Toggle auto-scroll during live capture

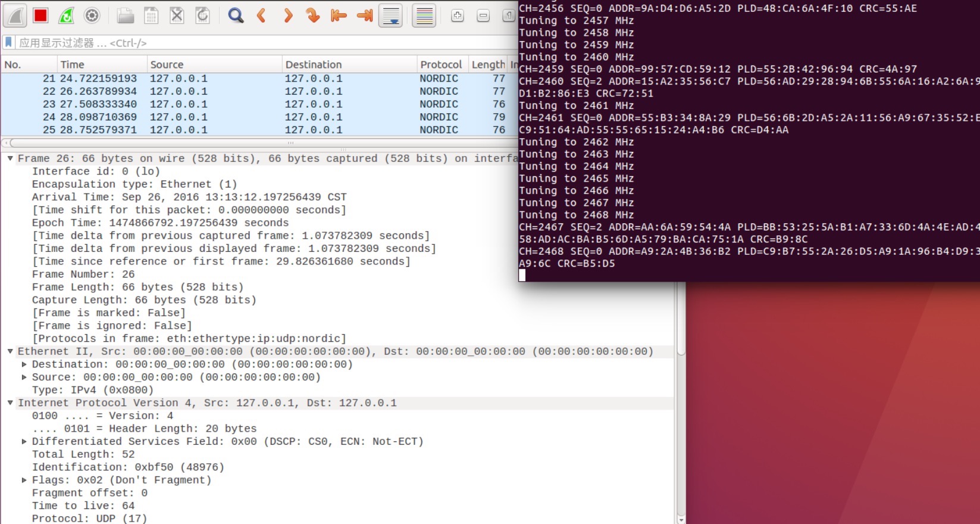coord(391,15)
